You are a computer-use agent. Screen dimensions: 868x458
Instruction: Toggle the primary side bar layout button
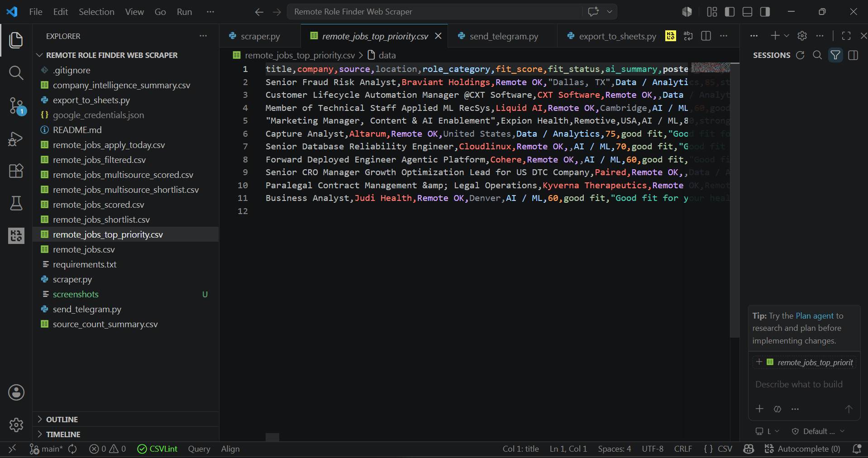coord(730,12)
